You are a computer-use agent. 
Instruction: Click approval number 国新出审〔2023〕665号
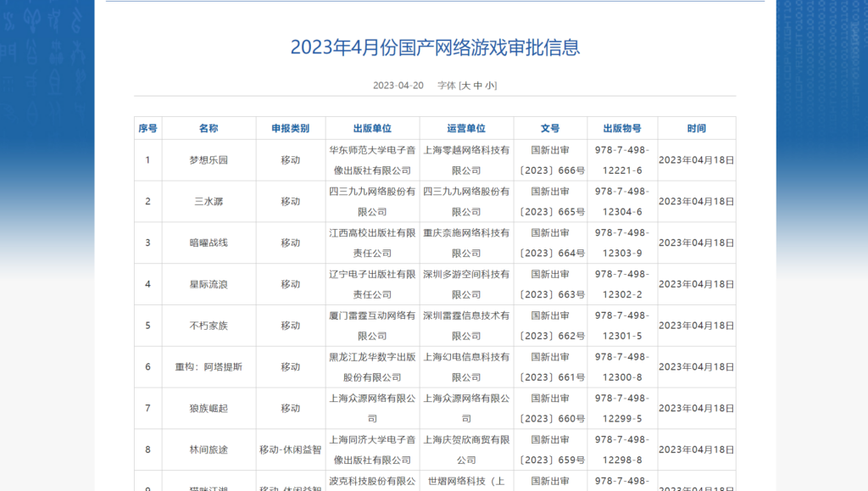coord(550,202)
